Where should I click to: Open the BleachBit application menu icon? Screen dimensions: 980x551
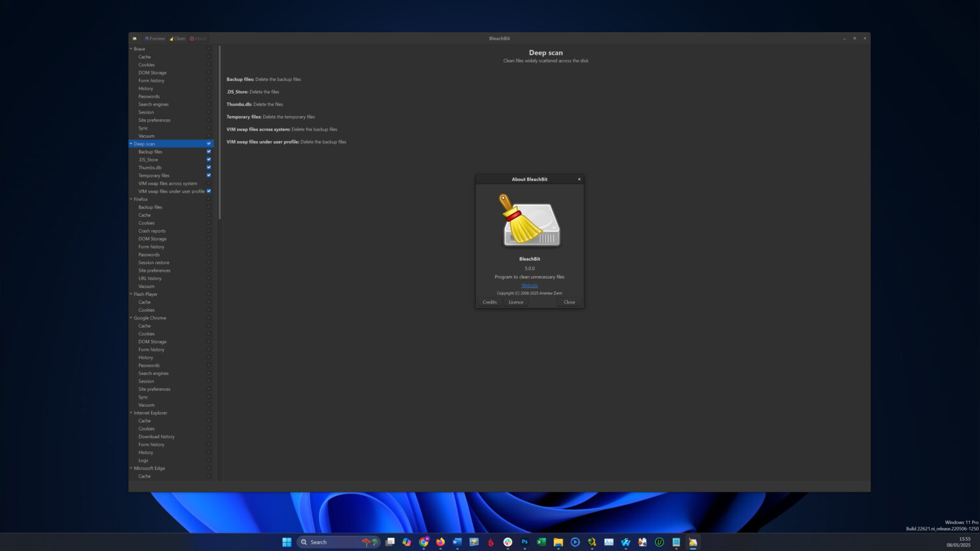tap(135, 38)
